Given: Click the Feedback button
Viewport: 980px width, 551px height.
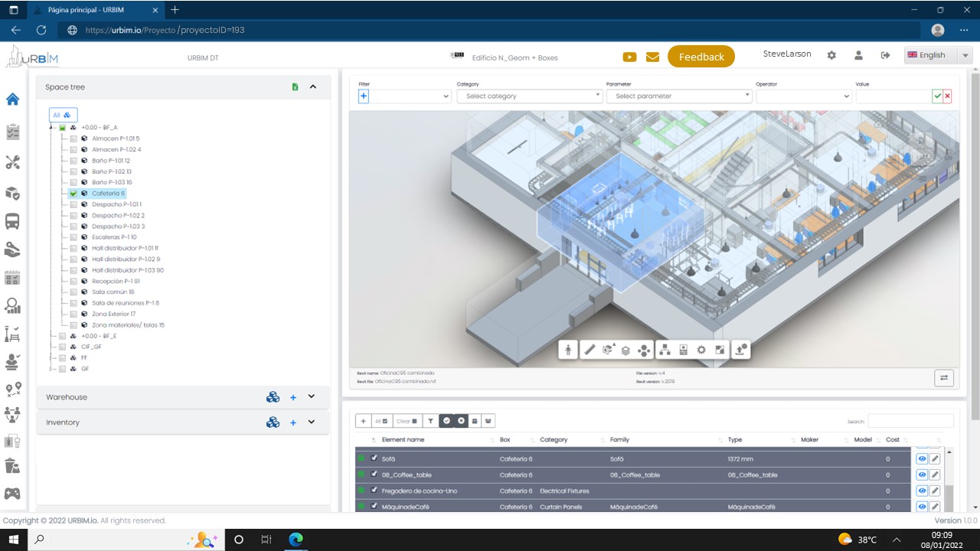Looking at the screenshot, I should pyautogui.click(x=701, y=57).
